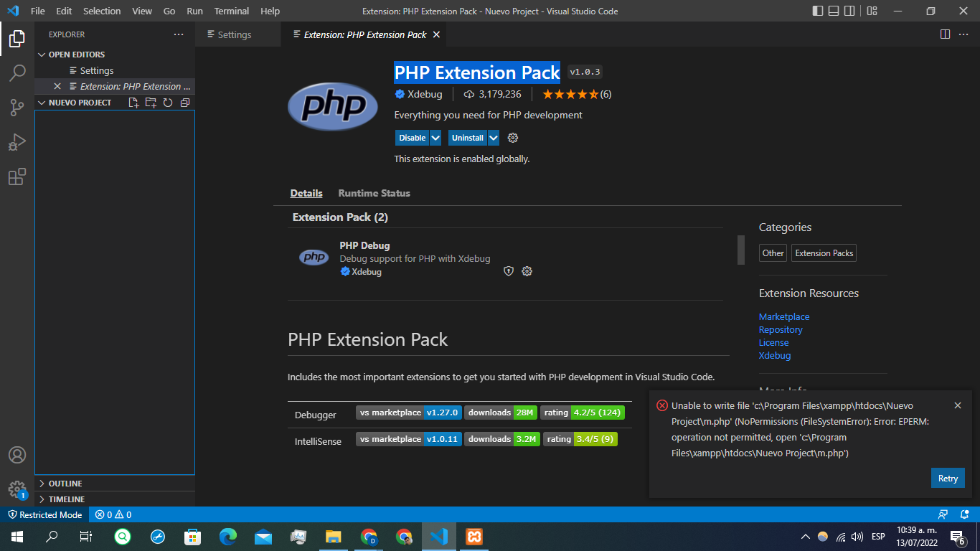Screen dimensions: 980x551
Task: Switch to the Runtime Status tab
Action: coord(374,193)
